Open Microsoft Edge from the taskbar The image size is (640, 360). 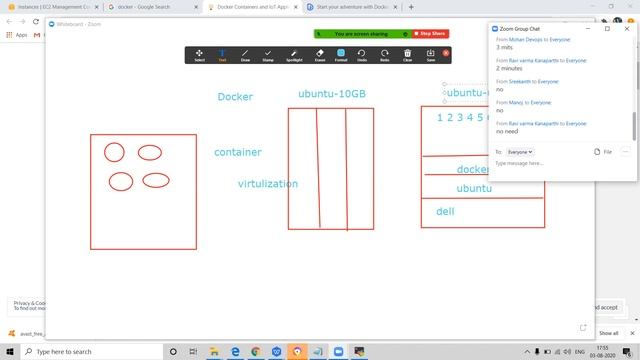point(235,351)
